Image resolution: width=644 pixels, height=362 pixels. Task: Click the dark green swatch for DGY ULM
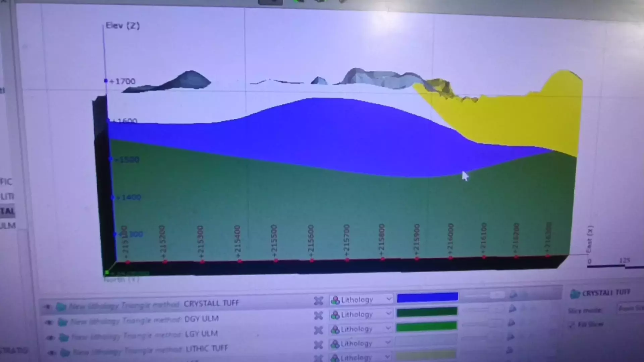point(427,312)
